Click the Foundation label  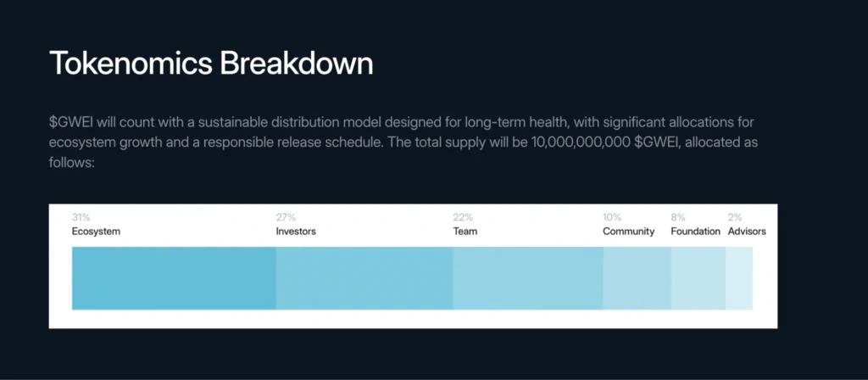695,232
